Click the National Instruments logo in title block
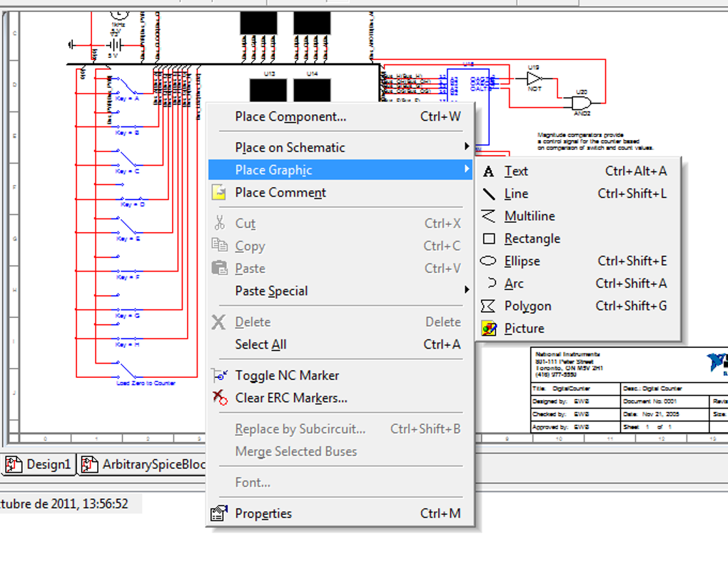The image size is (728, 565). pyautogui.click(x=717, y=363)
